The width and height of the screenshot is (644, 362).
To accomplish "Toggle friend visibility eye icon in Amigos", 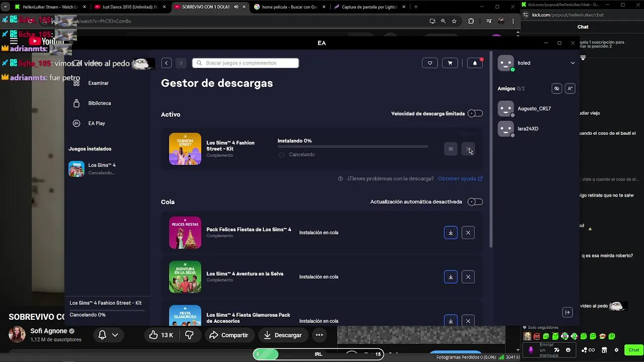I will tap(556, 88).
